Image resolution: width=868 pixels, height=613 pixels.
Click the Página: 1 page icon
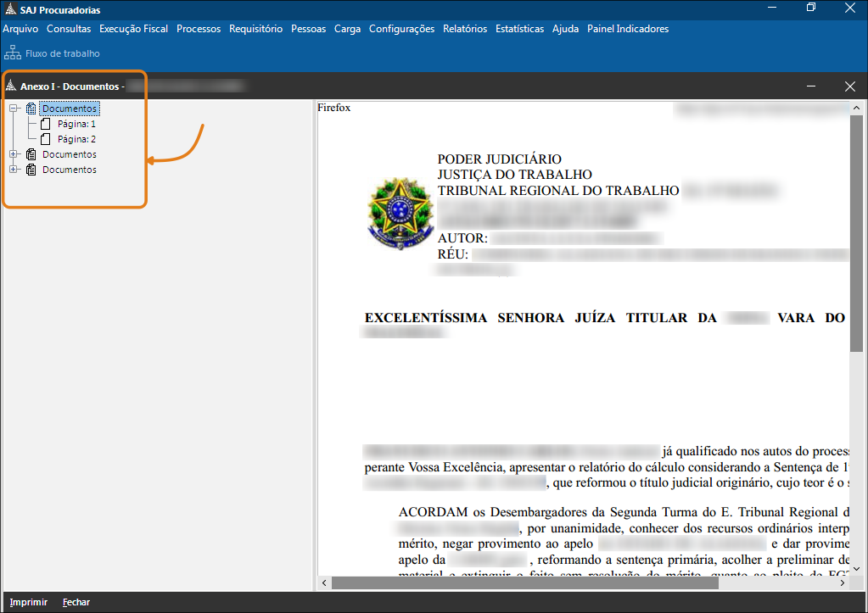pyautogui.click(x=46, y=124)
